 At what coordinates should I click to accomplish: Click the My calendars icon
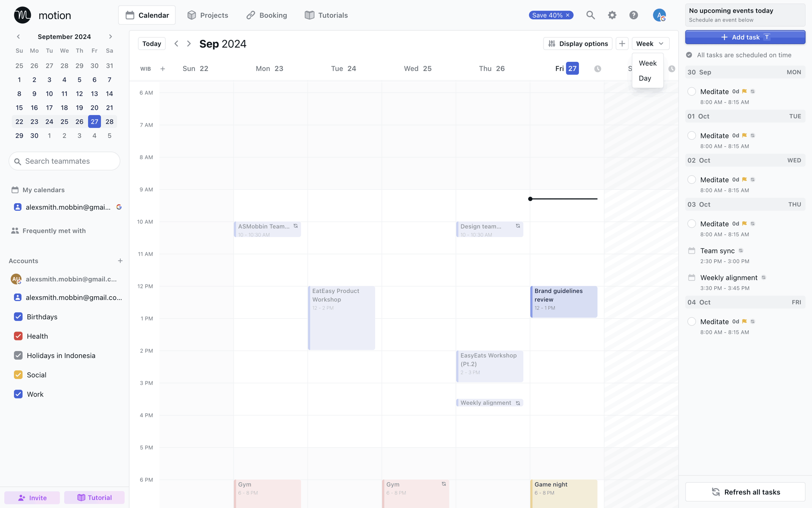click(x=15, y=190)
